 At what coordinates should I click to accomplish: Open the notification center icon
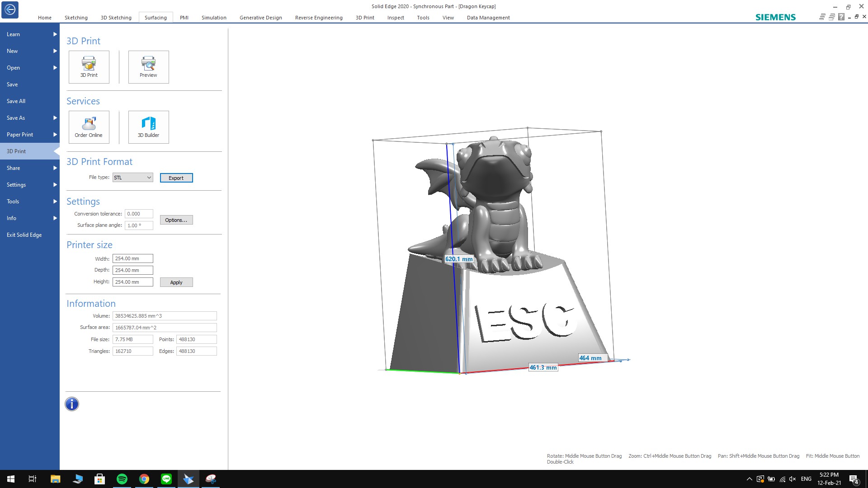(x=854, y=479)
